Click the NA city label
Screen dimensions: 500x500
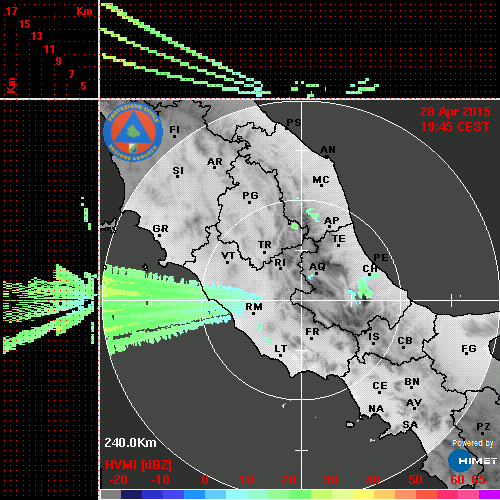click(x=376, y=409)
